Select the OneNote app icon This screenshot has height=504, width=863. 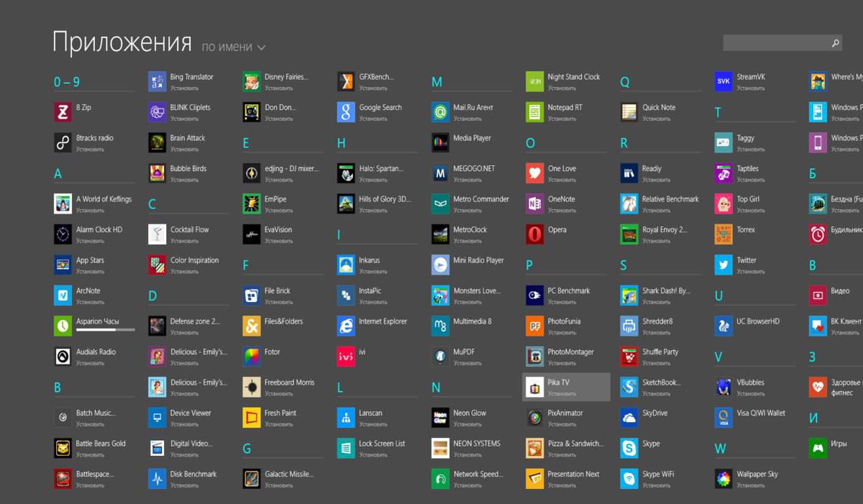click(x=534, y=203)
